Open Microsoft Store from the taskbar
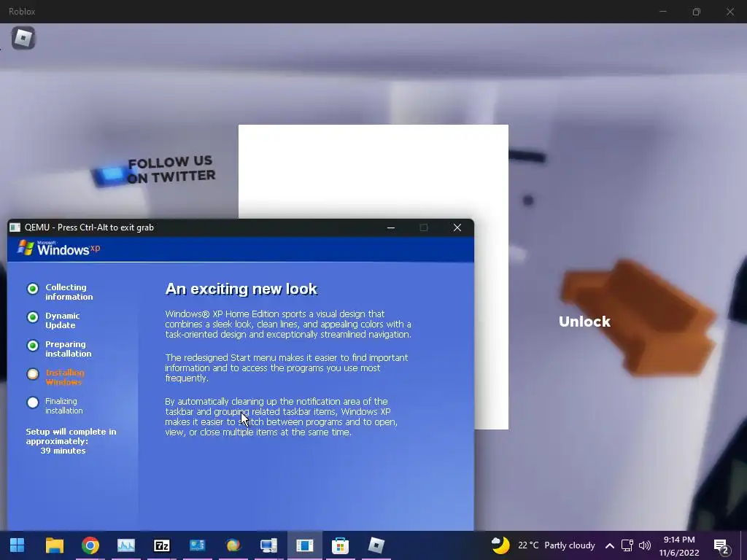747x560 pixels. (x=340, y=545)
